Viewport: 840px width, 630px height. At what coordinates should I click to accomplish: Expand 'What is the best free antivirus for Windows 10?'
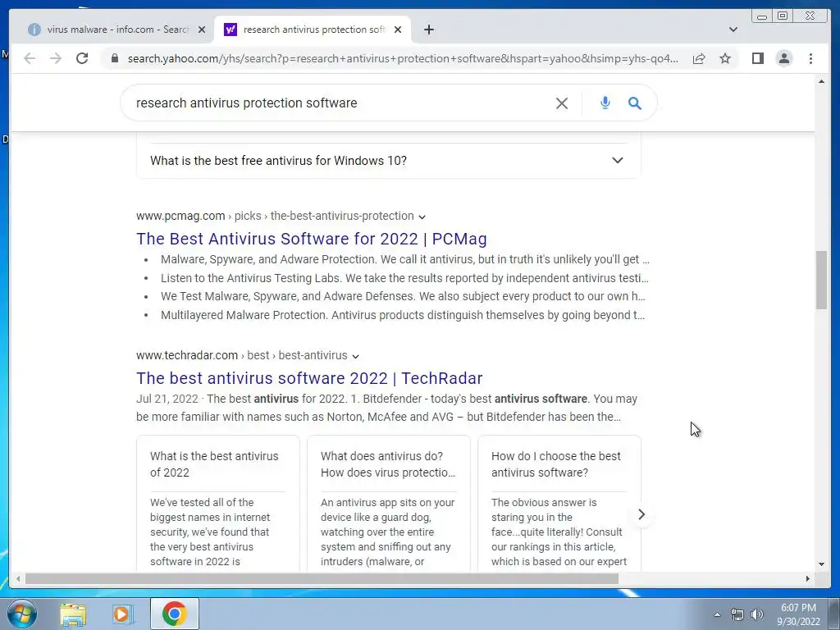[388, 160]
